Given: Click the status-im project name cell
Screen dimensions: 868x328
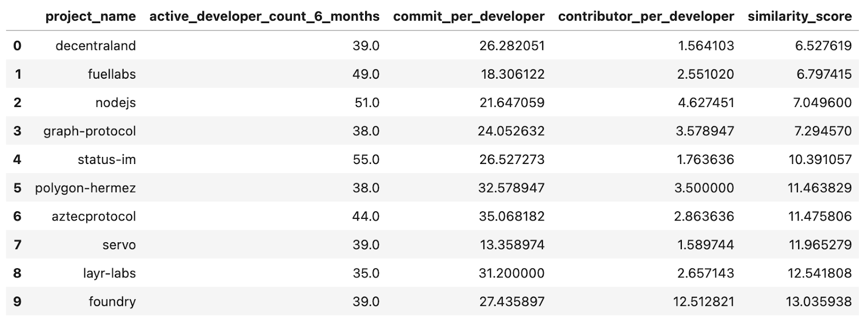Looking at the screenshot, I should point(106,160).
